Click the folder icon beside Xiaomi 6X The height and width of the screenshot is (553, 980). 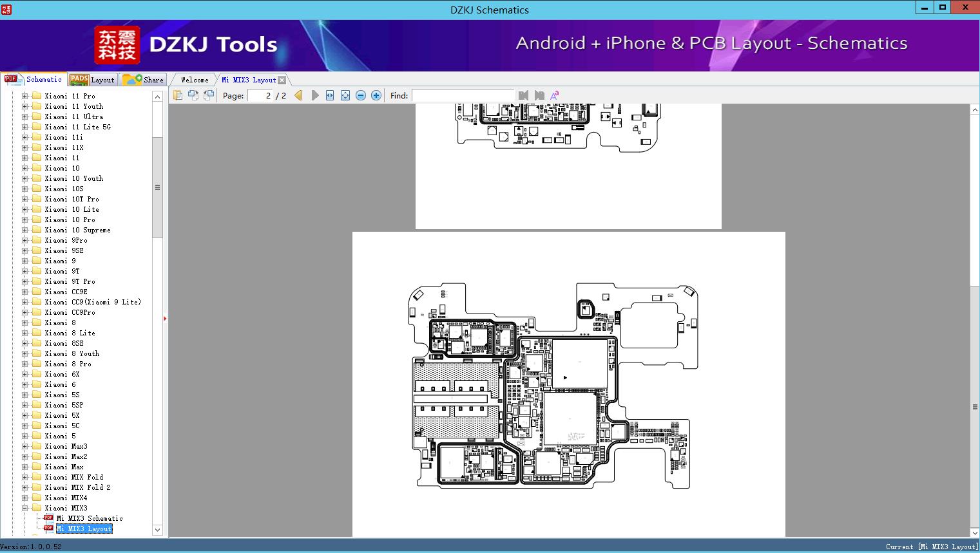click(37, 374)
